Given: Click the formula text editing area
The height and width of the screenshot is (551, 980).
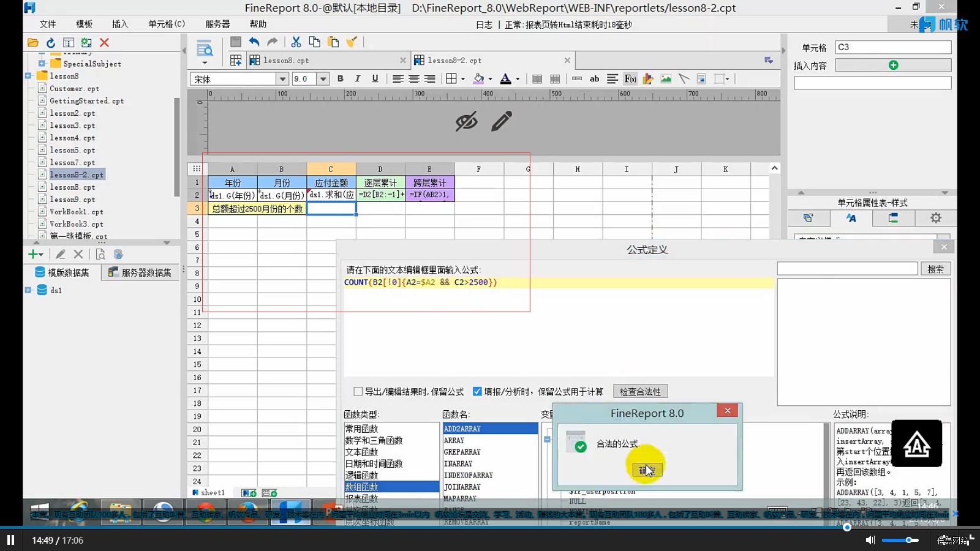Looking at the screenshot, I should 559,328.
